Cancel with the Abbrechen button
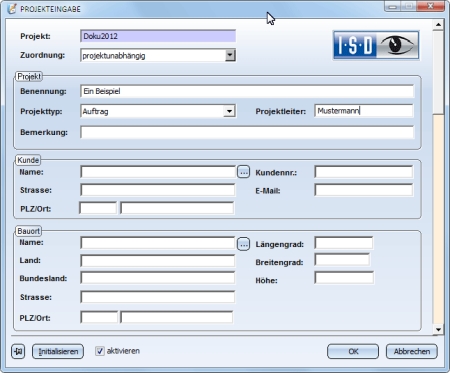The width and height of the screenshot is (450, 373). (x=412, y=351)
